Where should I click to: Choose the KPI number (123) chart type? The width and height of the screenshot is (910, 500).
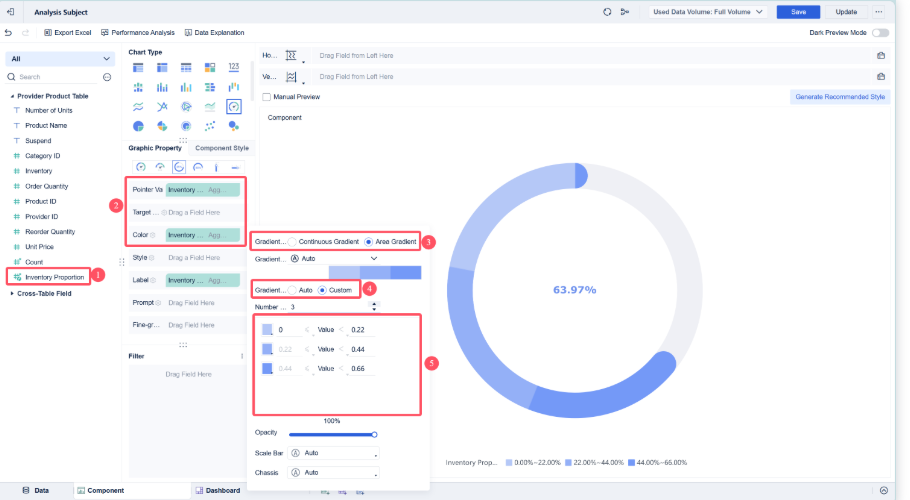[234, 67]
